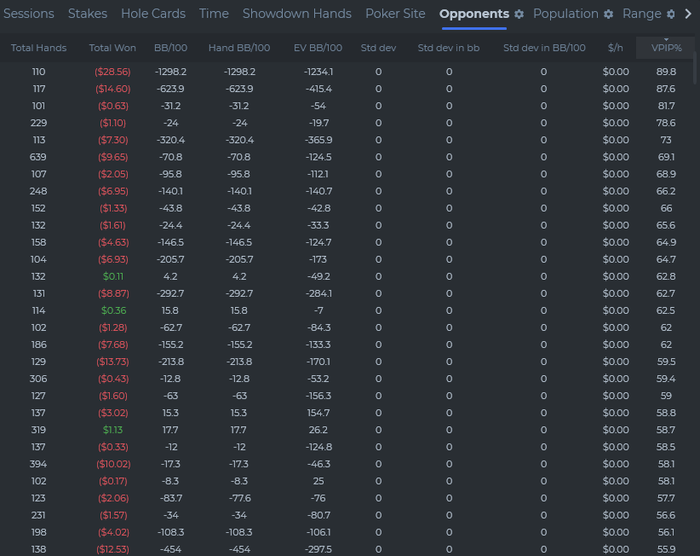Click the right chevron to show more tabs

[x=688, y=14]
